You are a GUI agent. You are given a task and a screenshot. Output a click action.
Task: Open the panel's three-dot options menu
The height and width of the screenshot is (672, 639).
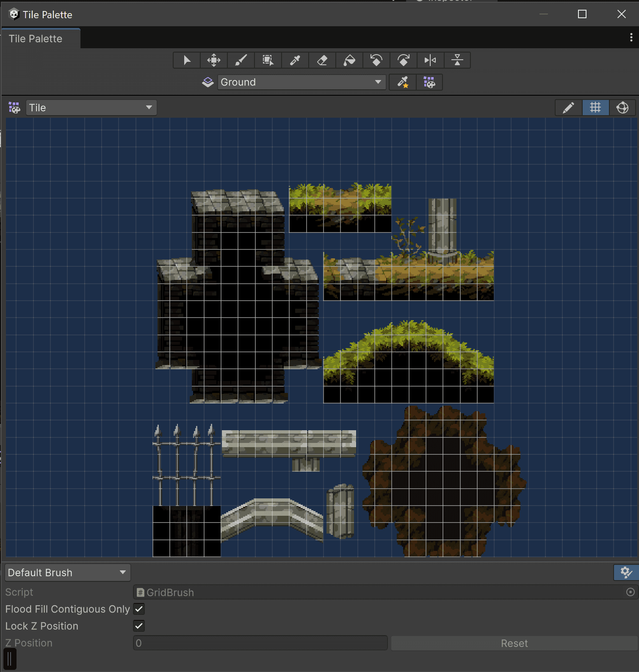(631, 37)
